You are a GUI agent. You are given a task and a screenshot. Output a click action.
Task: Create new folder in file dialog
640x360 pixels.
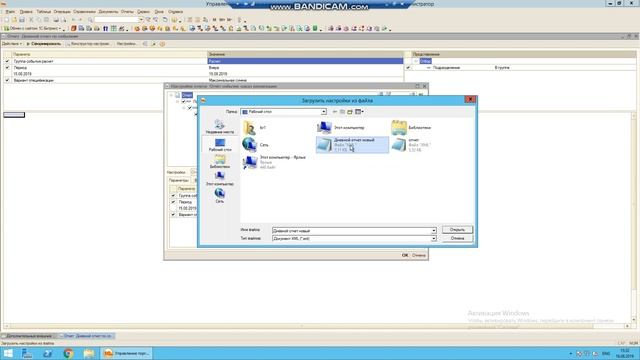[350, 111]
